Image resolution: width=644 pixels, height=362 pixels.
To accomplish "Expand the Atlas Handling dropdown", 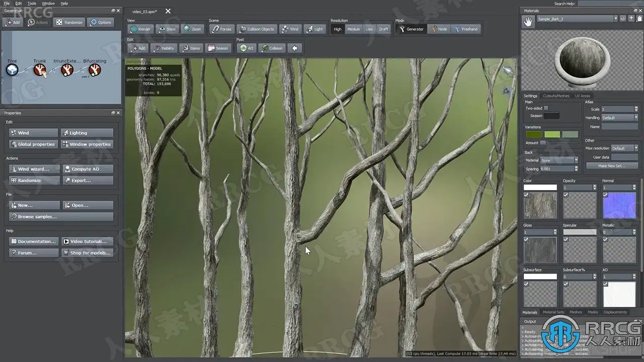I will coord(619,118).
